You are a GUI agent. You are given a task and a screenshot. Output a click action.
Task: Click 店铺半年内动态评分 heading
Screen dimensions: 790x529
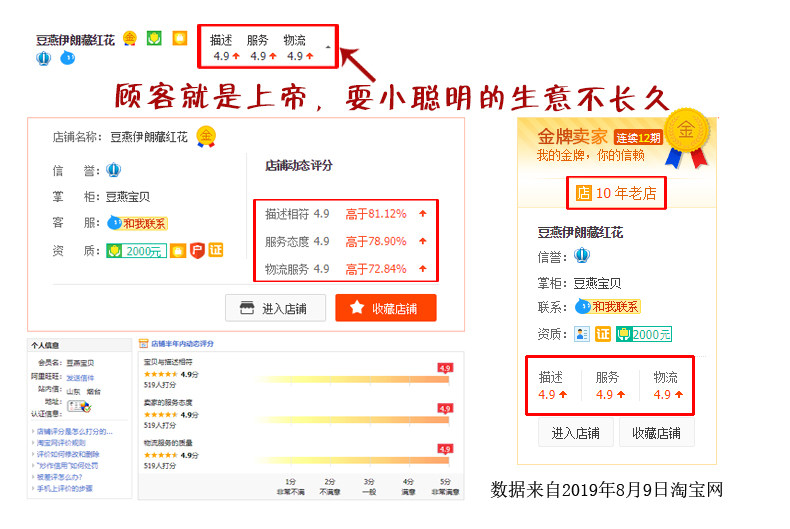pyautogui.click(x=182, y=344)
